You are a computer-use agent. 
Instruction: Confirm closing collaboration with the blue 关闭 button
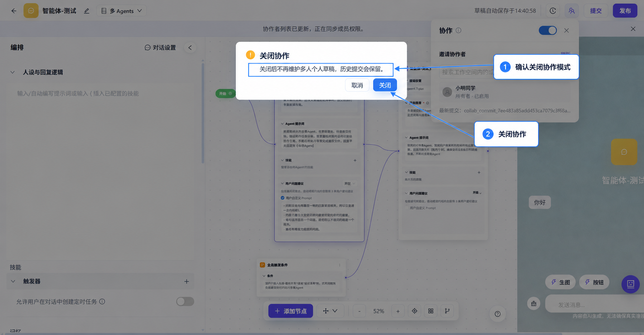coord(385,85)
